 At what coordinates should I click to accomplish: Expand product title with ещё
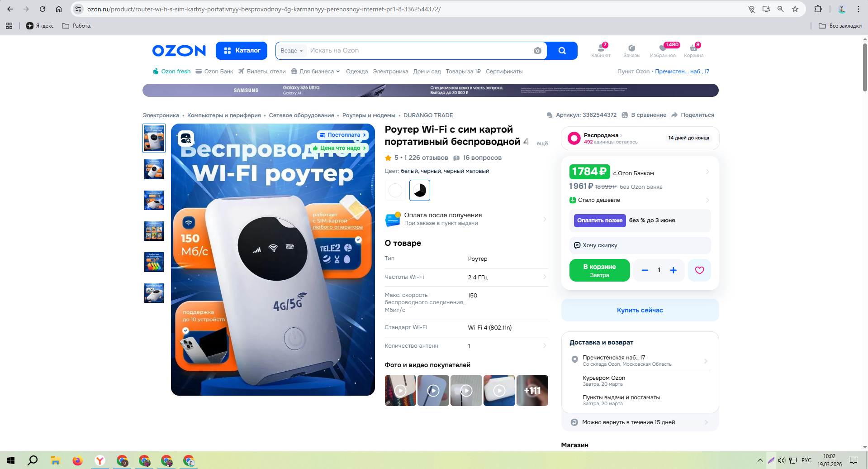(x=542, y=143)
